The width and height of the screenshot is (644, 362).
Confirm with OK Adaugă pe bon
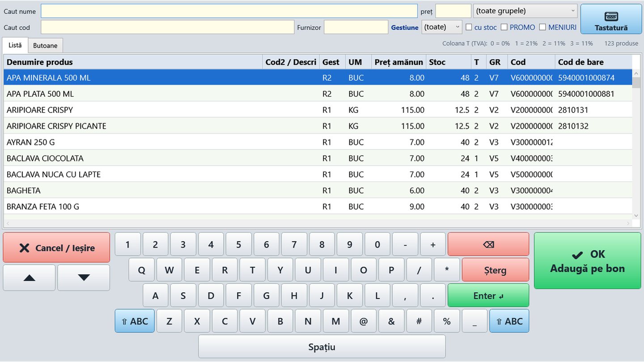click(x=587, y=261)
